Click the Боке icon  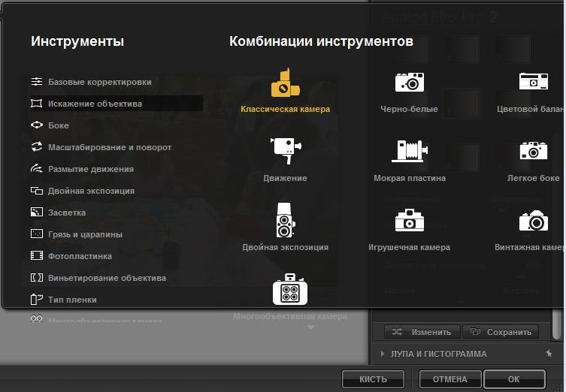coord(37,125)
